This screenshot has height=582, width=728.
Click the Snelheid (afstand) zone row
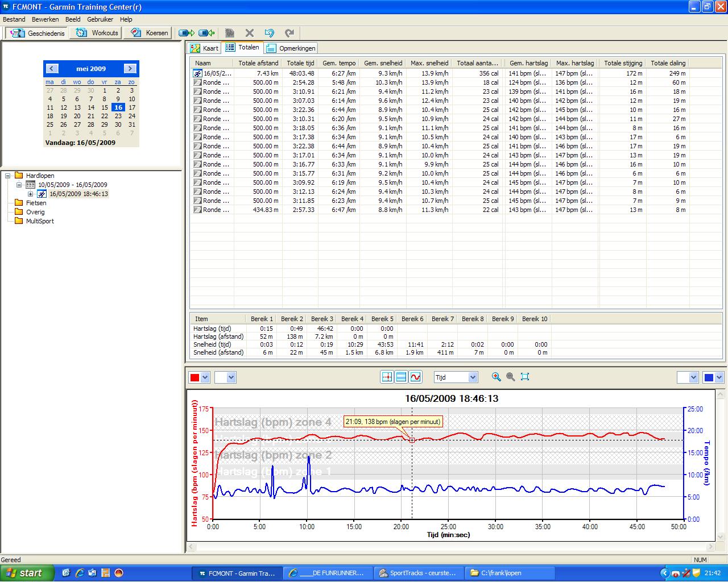pos(370,352)
